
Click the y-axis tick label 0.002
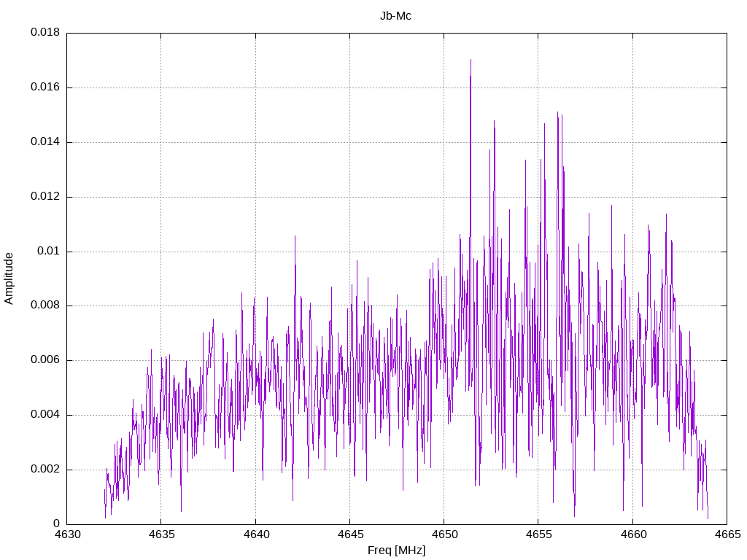click(45, 469)
